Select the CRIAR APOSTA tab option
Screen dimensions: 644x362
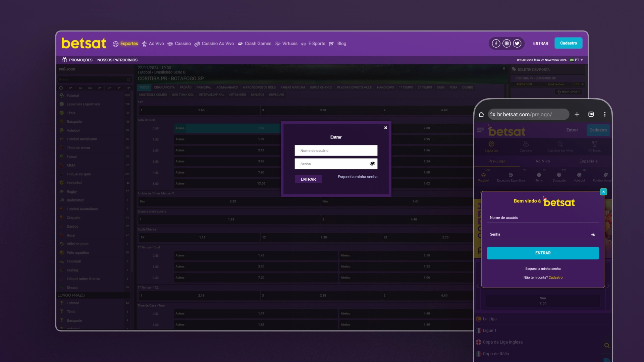[164, 87]
